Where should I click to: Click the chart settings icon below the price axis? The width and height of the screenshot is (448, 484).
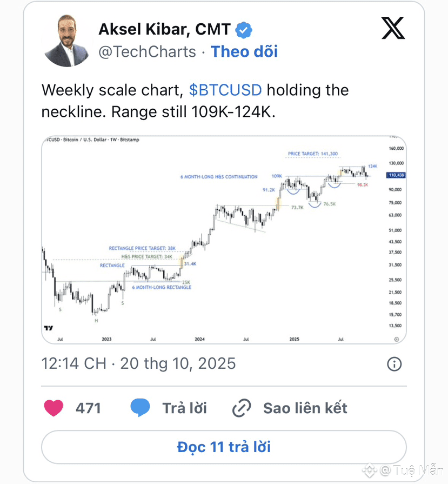396,339
